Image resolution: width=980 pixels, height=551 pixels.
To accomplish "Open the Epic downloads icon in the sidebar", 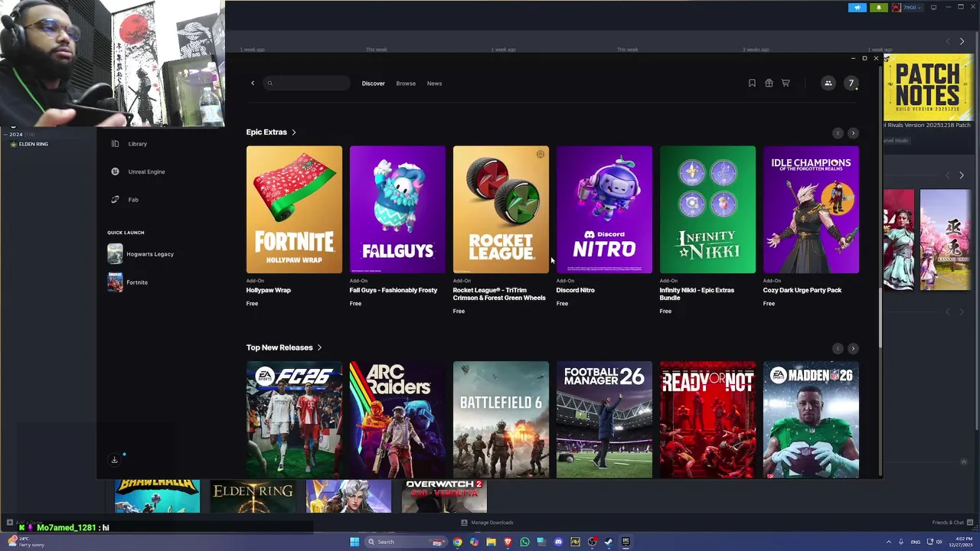I will (x=114, y=459).
